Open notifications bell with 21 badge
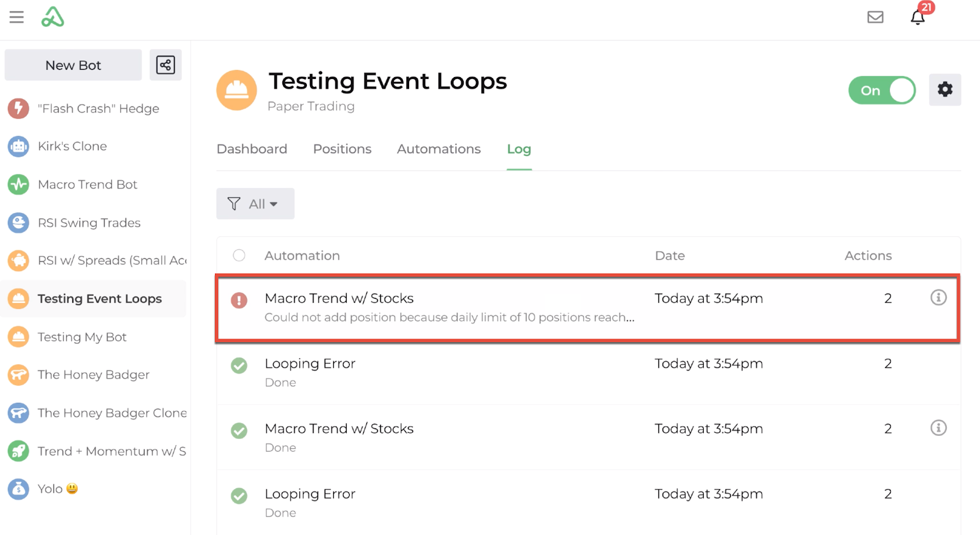The width and height of the screenshot is (980, 535). (918, 17)
